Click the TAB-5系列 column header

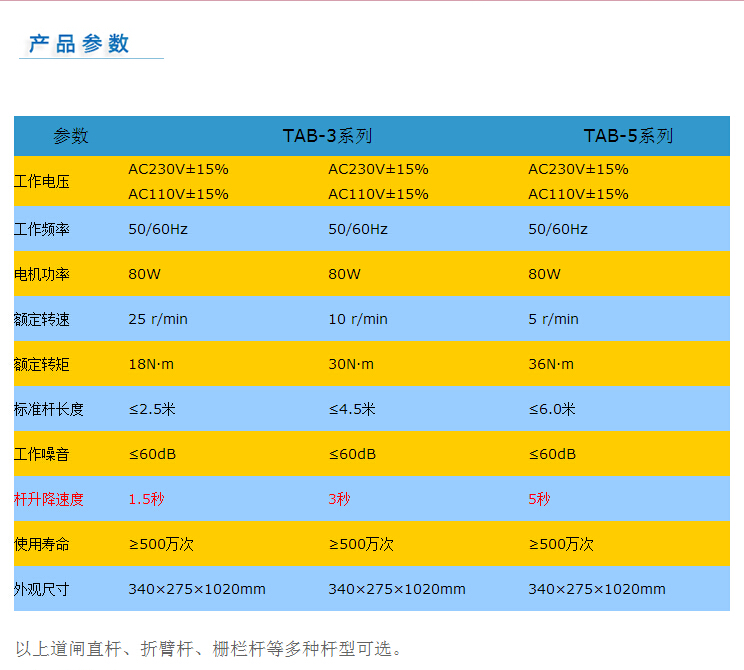click(x=628, y=136)
